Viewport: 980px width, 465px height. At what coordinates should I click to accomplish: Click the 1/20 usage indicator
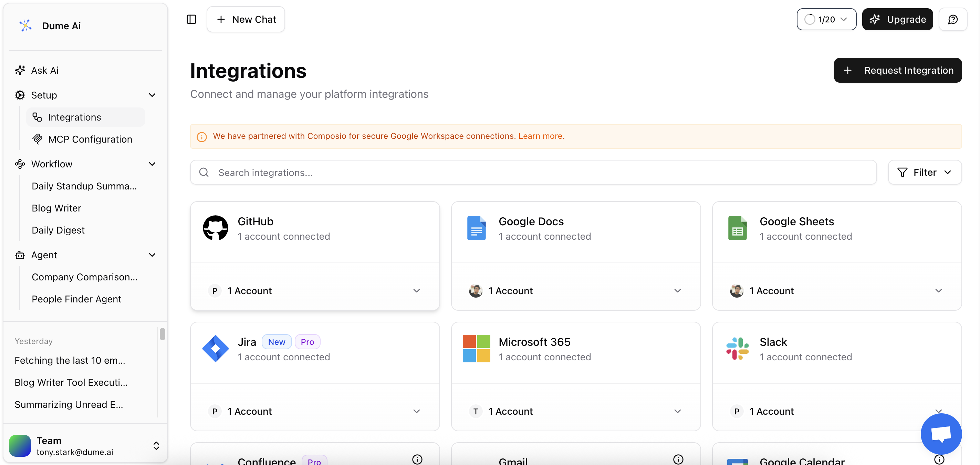tap(826, 19)
